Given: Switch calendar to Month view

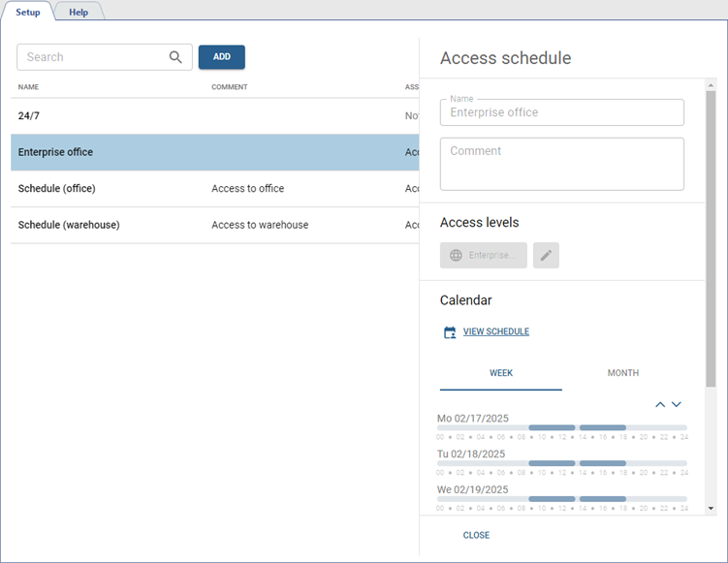Looking at the screenshot, I should coord(622,373).
